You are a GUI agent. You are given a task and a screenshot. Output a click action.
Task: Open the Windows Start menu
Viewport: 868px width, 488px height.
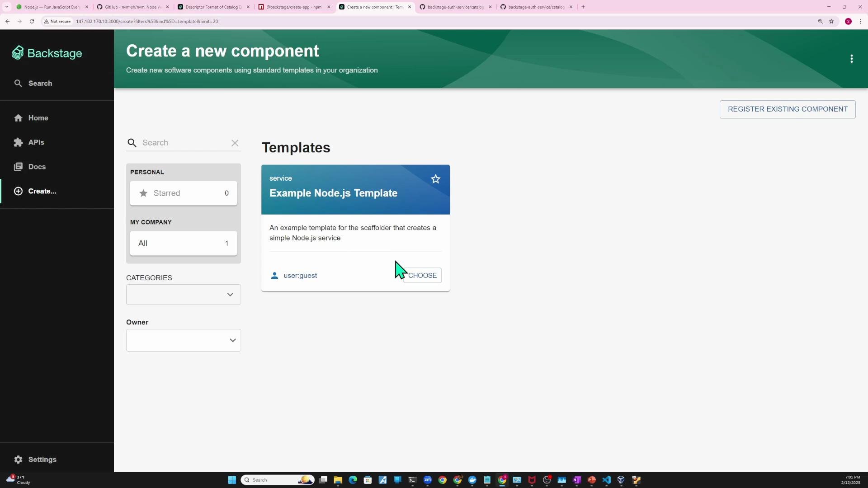[232, 480]
